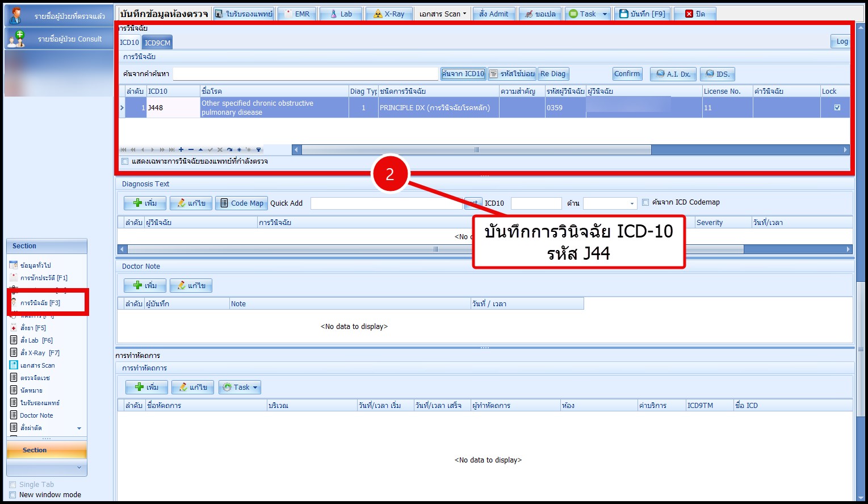Click the ปิด close button
The width and height of the screenshot is (868, 504).
[x=694, y=14]
